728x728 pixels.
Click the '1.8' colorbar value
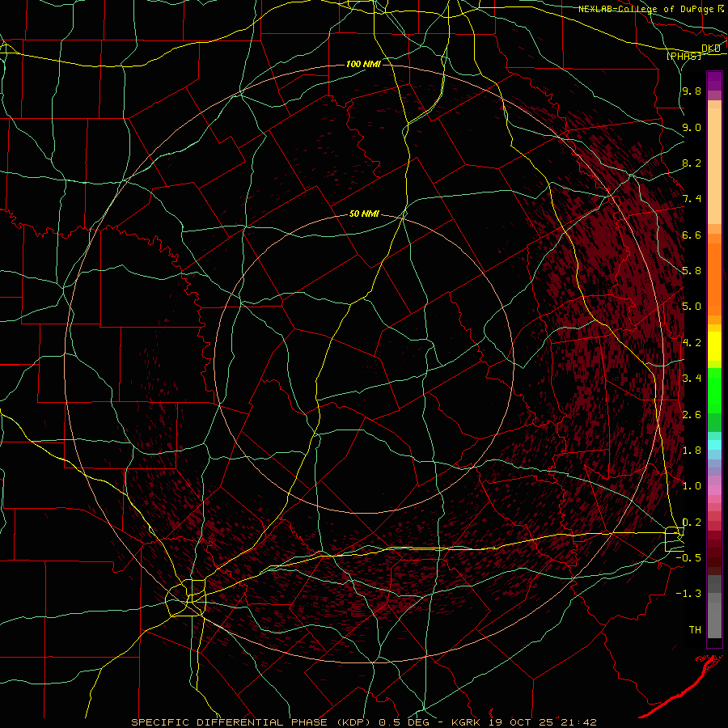tap(692, 451)
